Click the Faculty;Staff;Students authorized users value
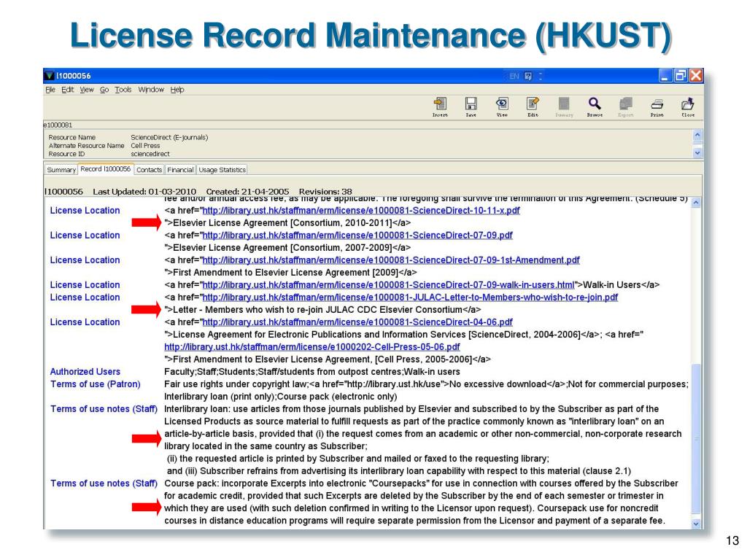This screenshot has width=747, height=560. [312, 371]
